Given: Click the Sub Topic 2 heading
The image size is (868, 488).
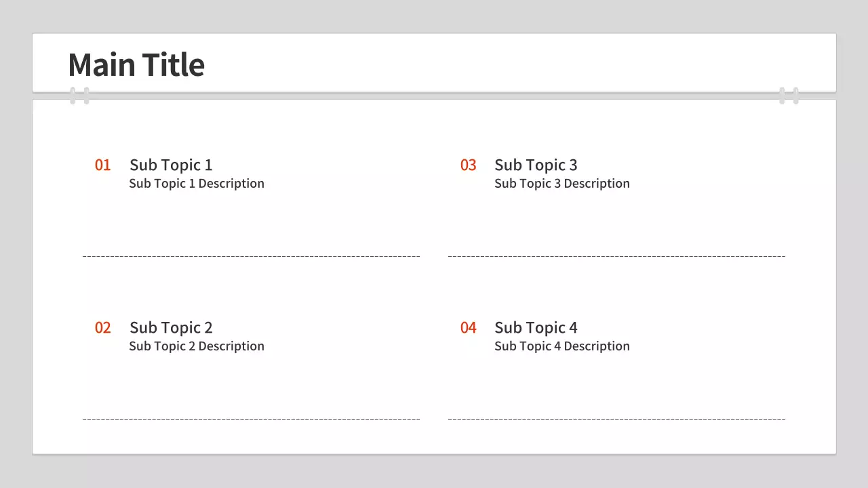Looking at the screenshot, I should click(171, 328).
